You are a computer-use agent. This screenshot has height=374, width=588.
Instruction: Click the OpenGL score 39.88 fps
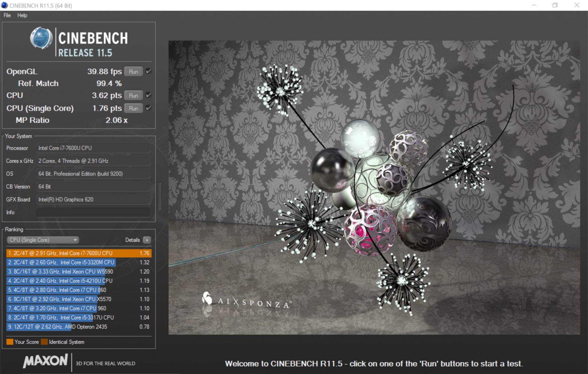tap(104, 71)
